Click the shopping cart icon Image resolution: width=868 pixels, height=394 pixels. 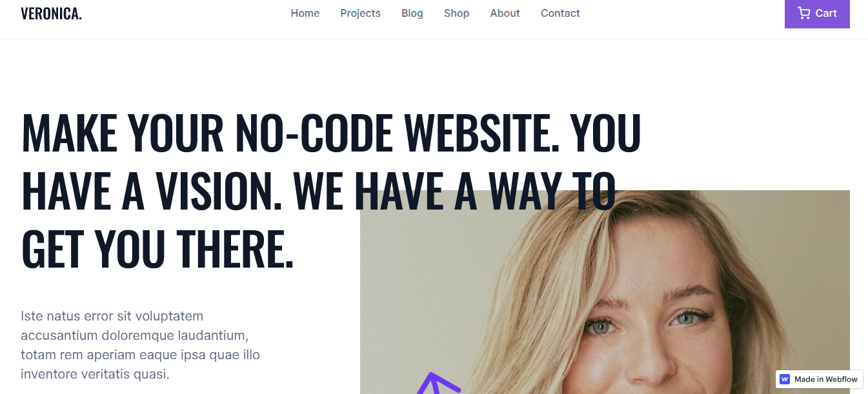point(803,13)
